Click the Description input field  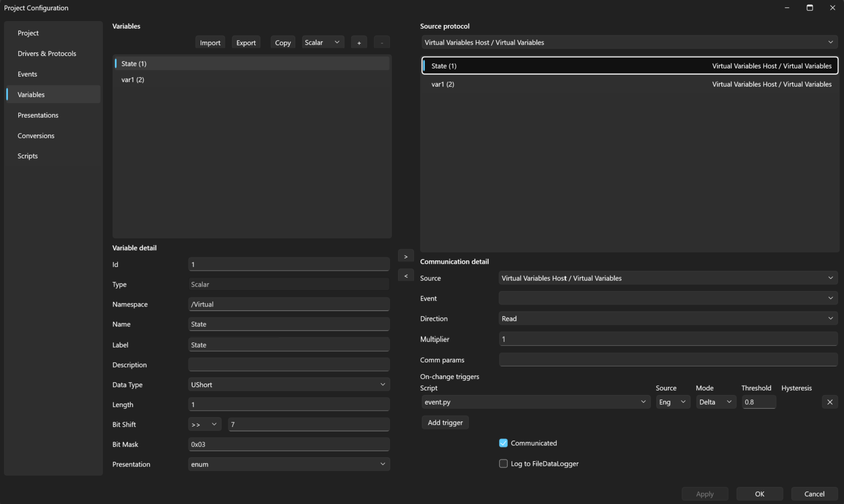(289, 365)
